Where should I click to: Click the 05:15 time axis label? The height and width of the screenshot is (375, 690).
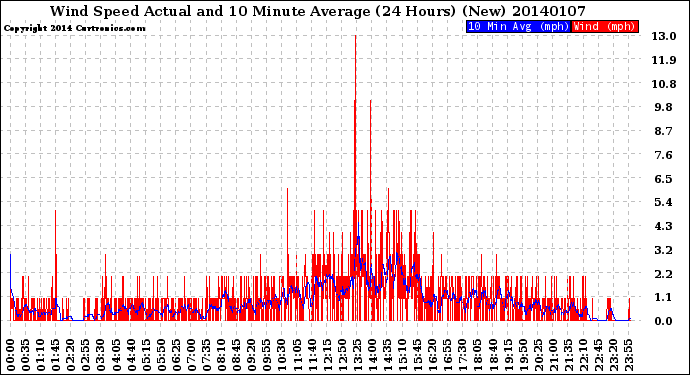[x=146, y=355]
